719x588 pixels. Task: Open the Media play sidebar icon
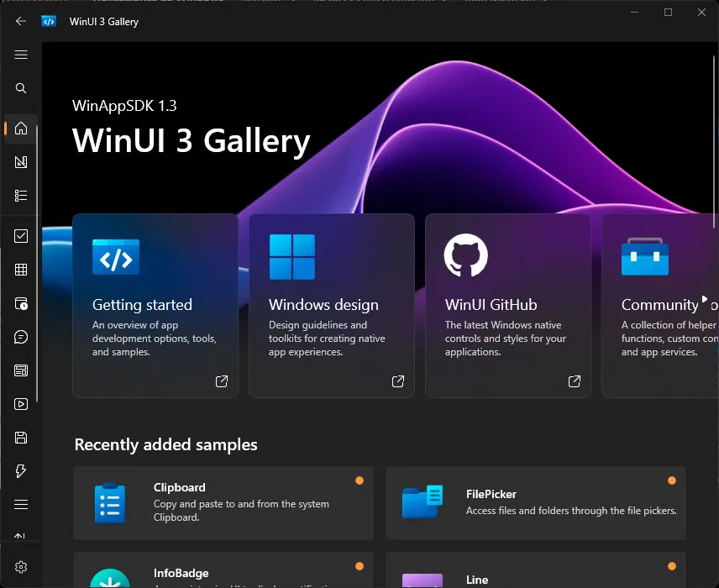21,404
